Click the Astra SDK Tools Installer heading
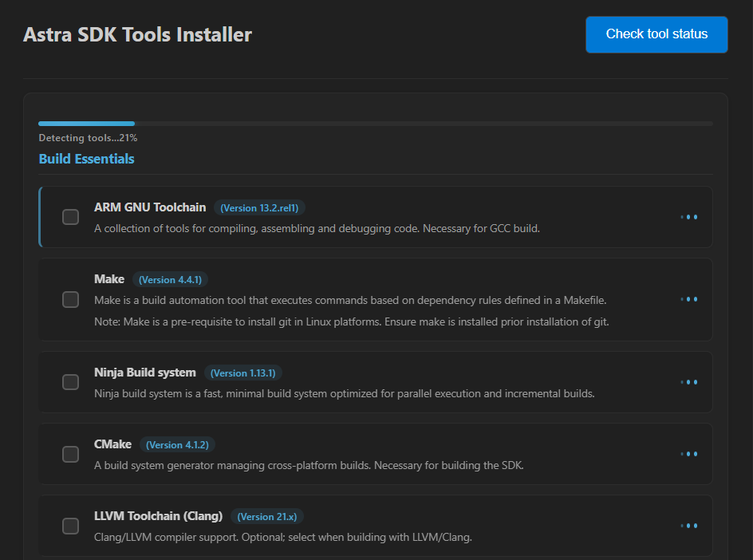753x560 pixels. [137, 34]
